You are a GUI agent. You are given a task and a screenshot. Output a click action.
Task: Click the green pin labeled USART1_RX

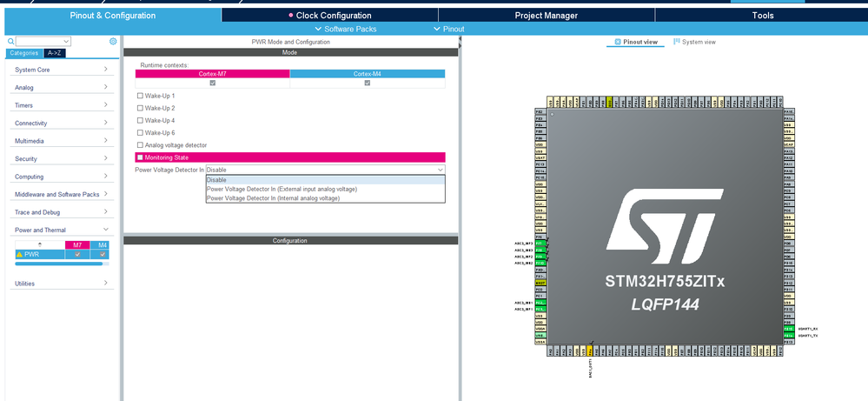tap(789, 329)
